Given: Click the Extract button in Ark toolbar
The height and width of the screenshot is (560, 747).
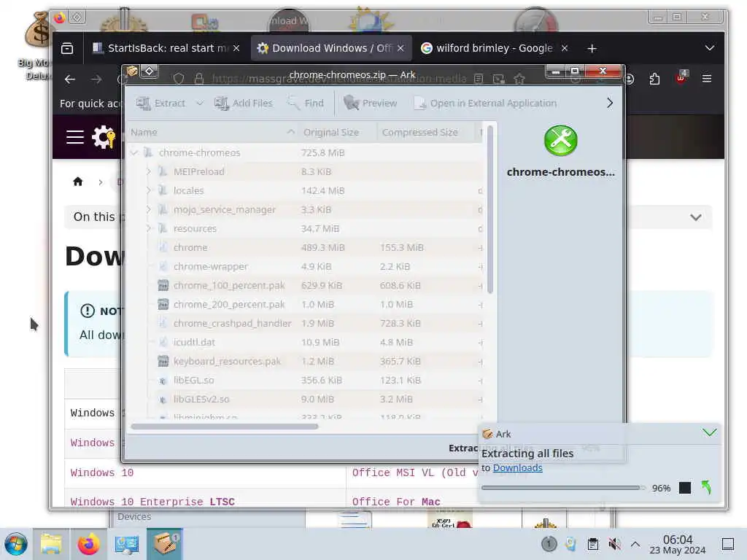Looking at the screenshot, I should pos(160,103).
